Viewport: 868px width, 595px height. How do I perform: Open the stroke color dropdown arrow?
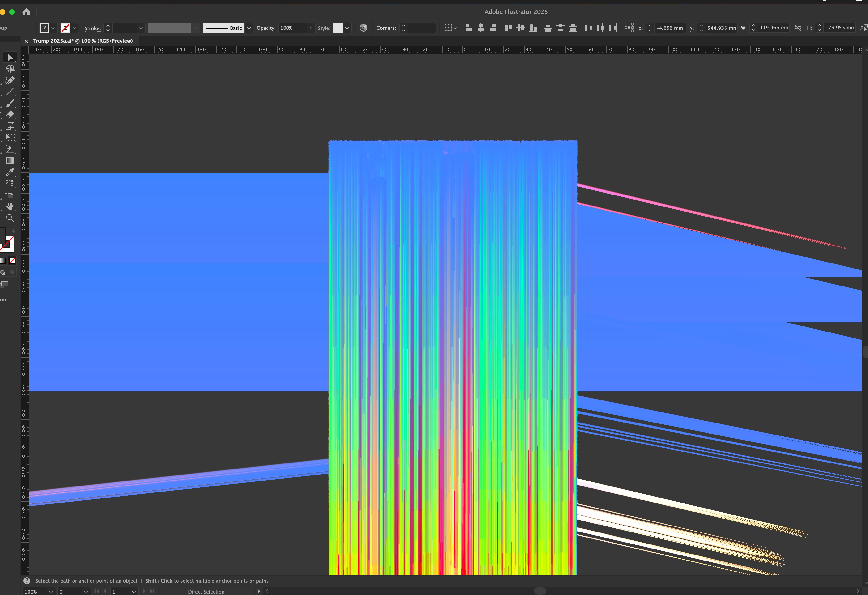pos(75,28)
